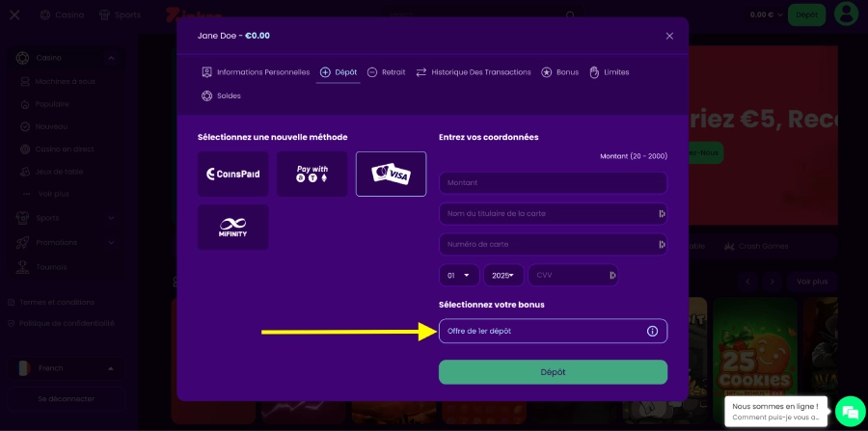This screenshot has height=431, width=868.
Task: Open the Bonus tab
Action: 559,72
